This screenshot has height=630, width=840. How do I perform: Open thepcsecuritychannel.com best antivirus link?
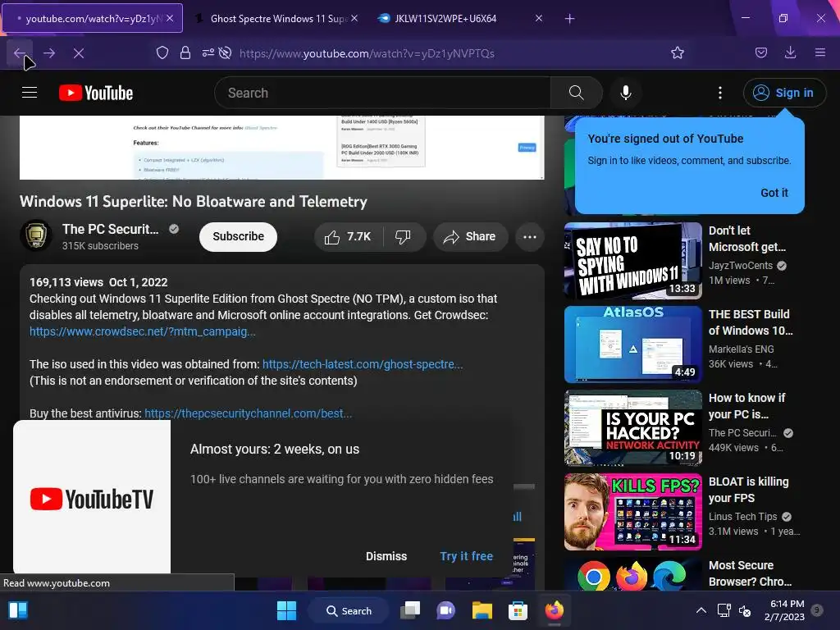click(x=249, y=413)
